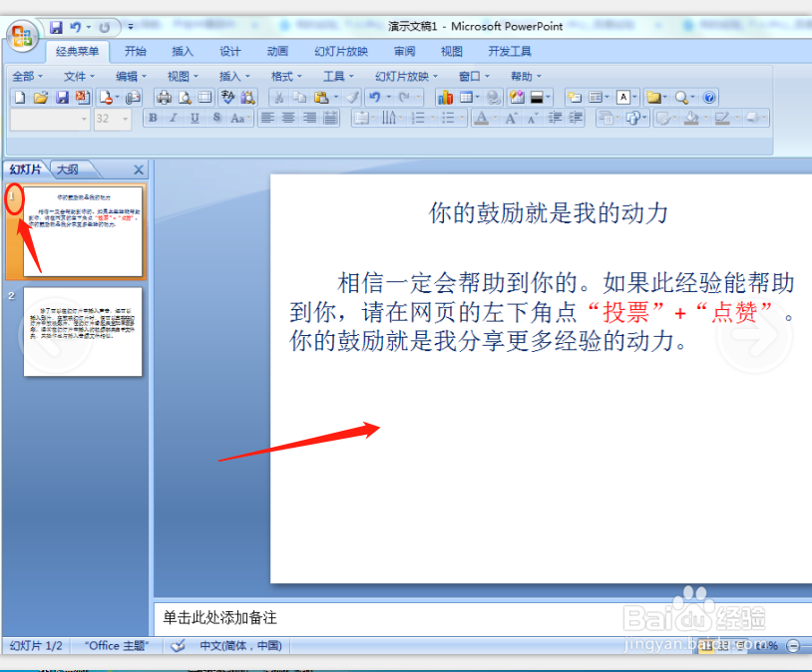Increase font size with large A icon
This screenshot has width=812, height=672.
(511, 119)
